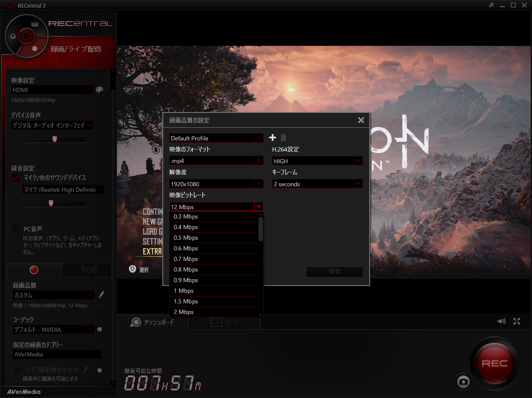Select 0.4 Mbps bitrate option
The image size is (532, 398).
[214, 227]
